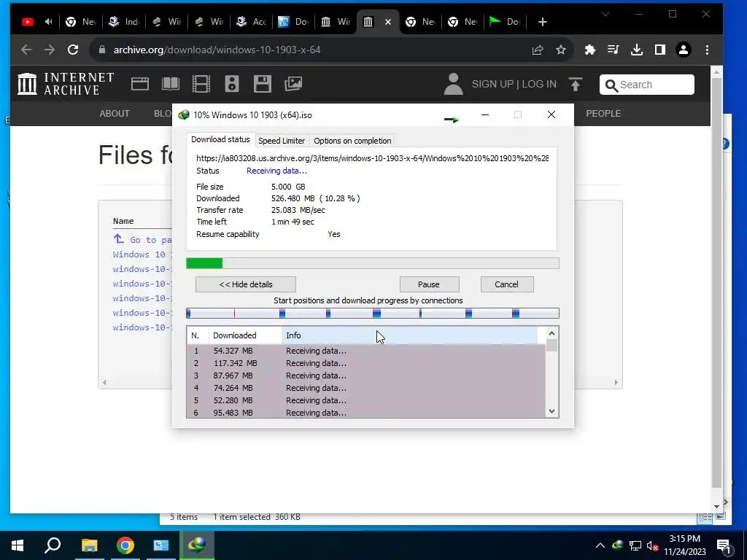Click the user avatar icon beside Sign Up
This screenshot has height=560, width=747.
point(453,84)
